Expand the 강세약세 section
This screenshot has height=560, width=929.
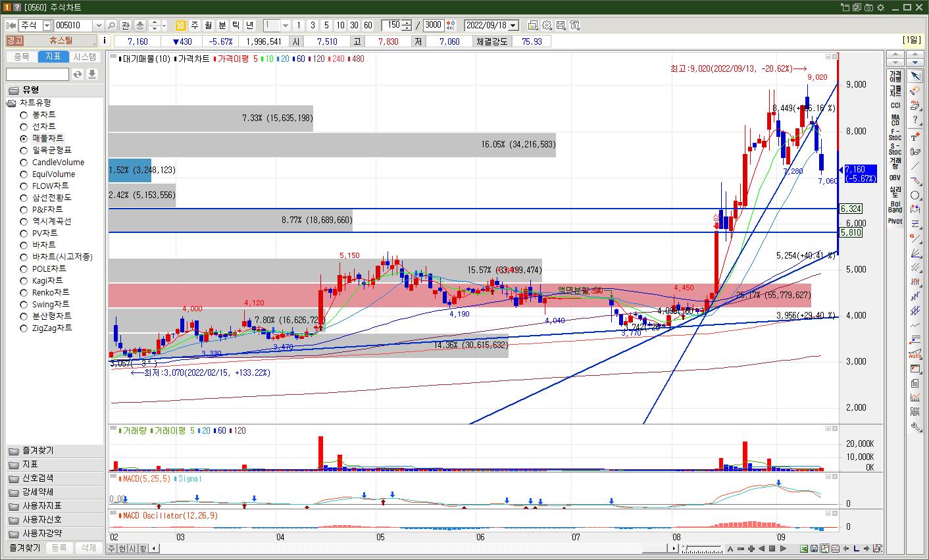pos(55,492)
